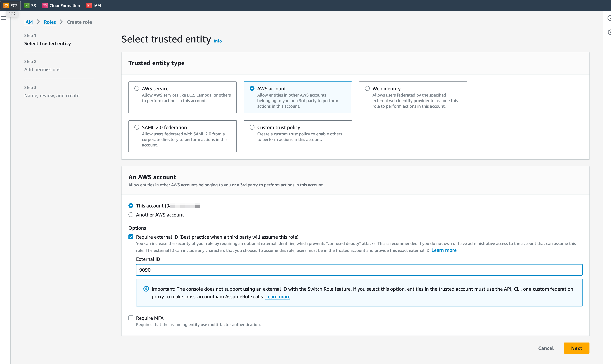
Task: Open the Info panel icon on right edge
Action: click(x=609, y=18)
